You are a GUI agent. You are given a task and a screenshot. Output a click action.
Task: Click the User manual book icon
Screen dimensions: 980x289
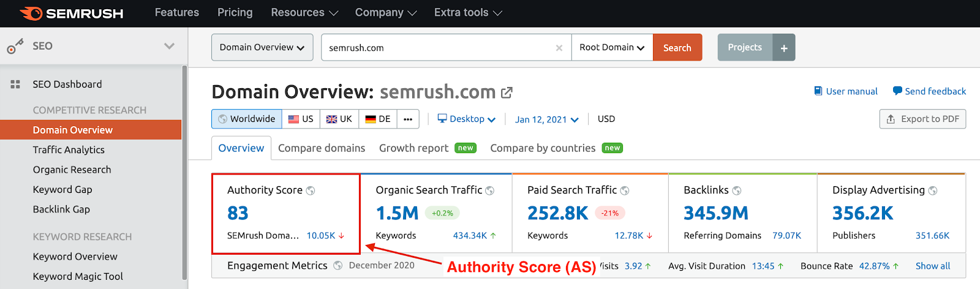coord(818,91)
